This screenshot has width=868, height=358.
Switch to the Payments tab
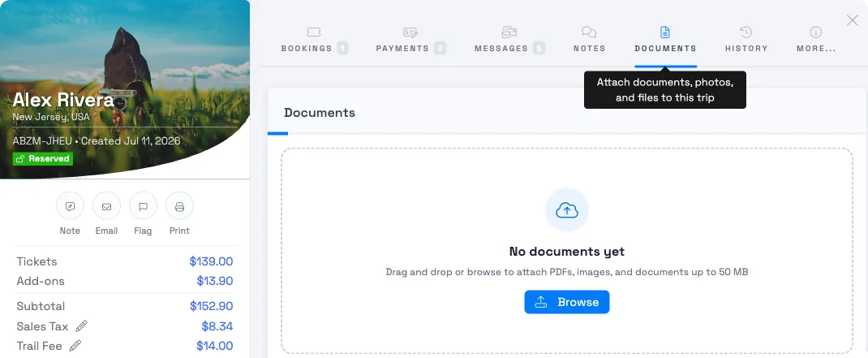coord(410,41)
